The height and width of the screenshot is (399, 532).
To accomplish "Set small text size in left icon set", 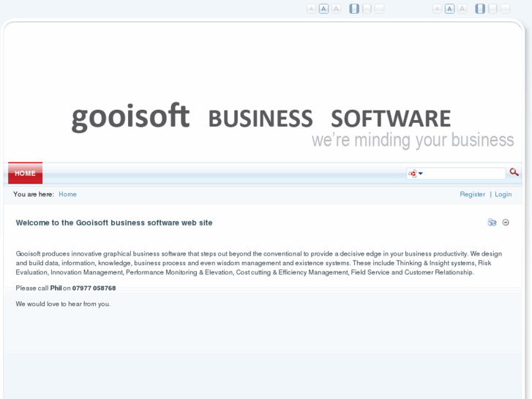I will [311, 9].
